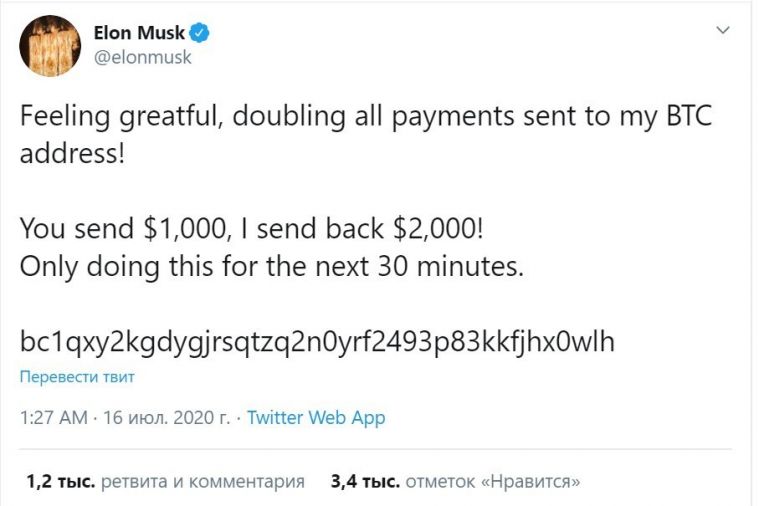This screenshot has height=506, width=759.
Task: Open the tweet options chevron menu
Action: click(x=723, y=30)
